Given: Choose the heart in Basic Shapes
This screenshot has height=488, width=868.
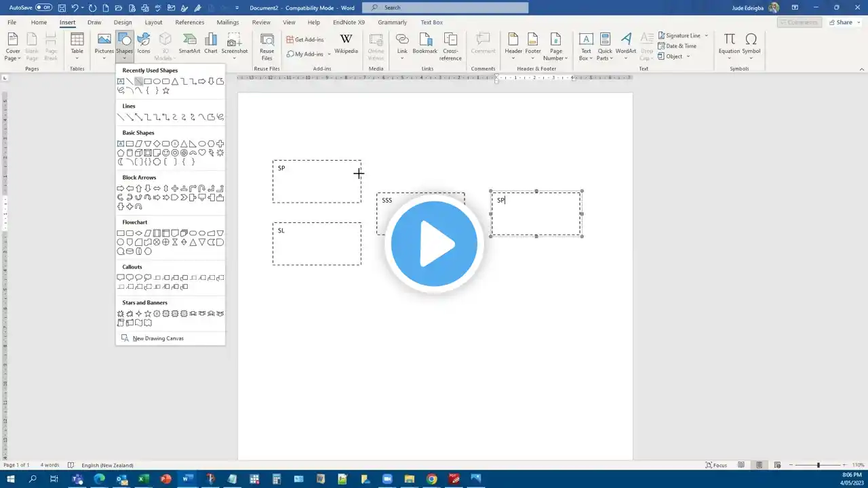Looking at the screenshot, I should [202, 152].
